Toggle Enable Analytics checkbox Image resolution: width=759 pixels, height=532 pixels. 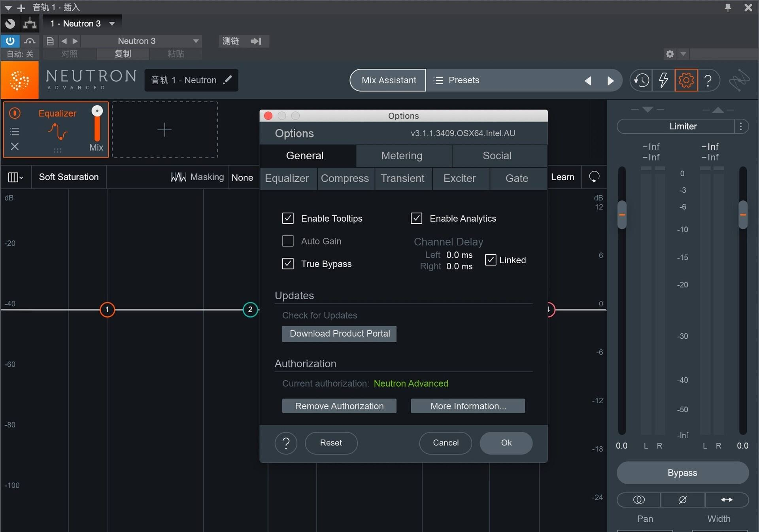[416, 218]
